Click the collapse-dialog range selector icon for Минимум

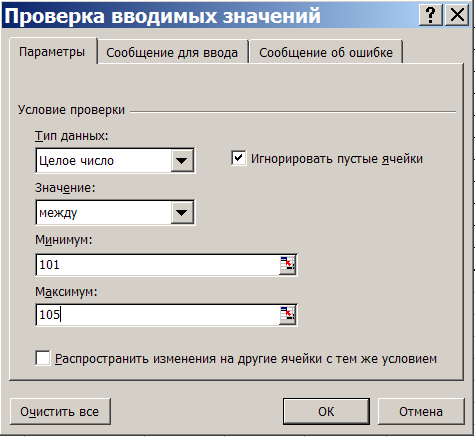click(x=288, y=265)
